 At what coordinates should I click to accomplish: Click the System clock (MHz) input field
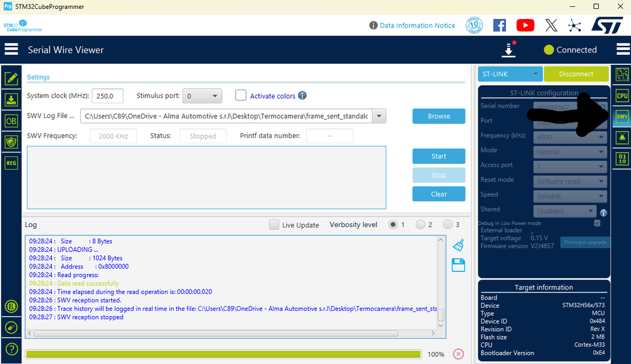(107, 96)
